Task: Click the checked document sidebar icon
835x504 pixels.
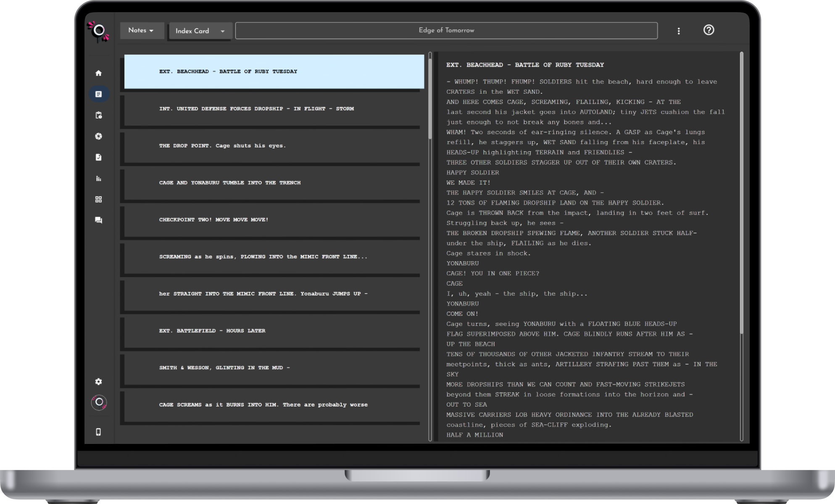Action: coord(98,157)
